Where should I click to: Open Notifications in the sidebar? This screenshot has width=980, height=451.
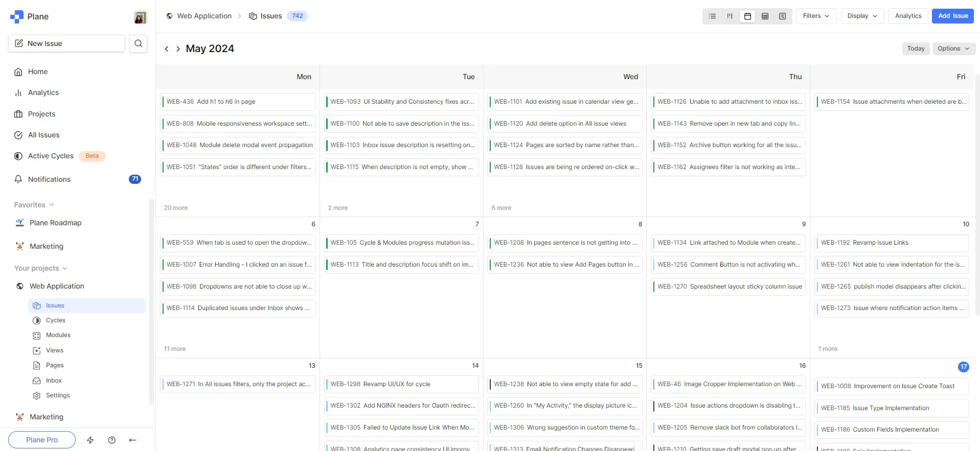(49, 179)
